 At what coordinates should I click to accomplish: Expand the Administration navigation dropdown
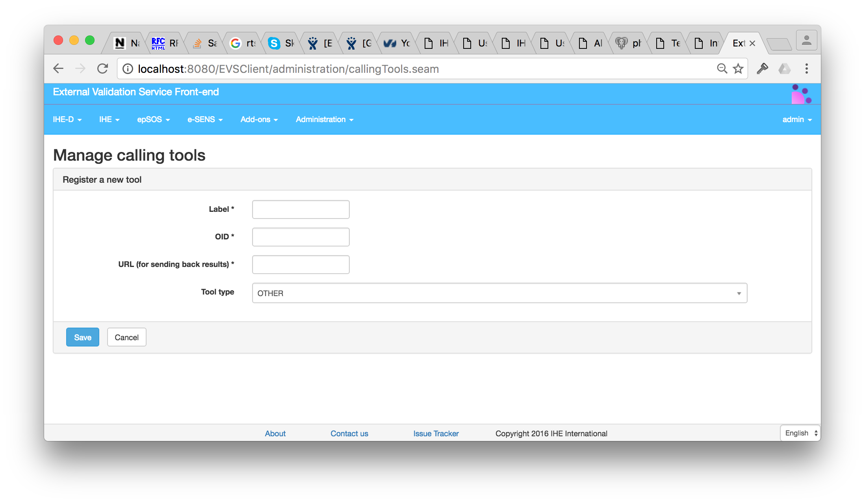coord(324,119)
